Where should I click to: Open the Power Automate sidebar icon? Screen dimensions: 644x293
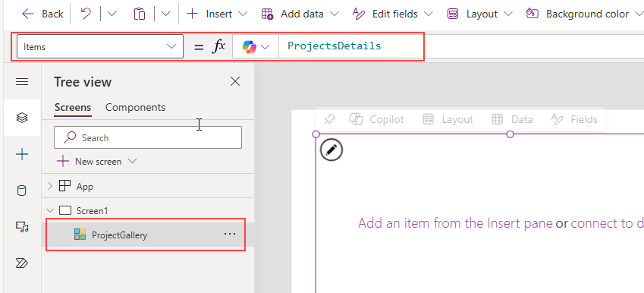[x=22, y=263]
